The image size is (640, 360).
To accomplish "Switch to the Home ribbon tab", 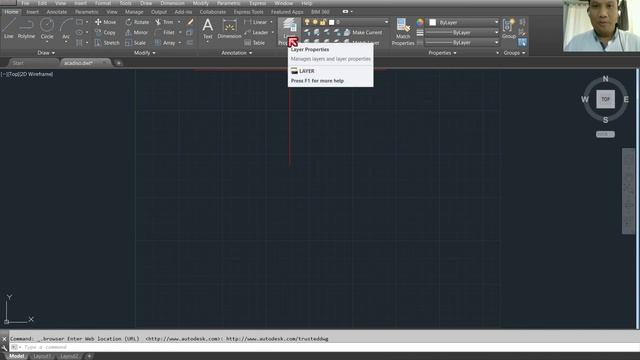I will (11, 12).
